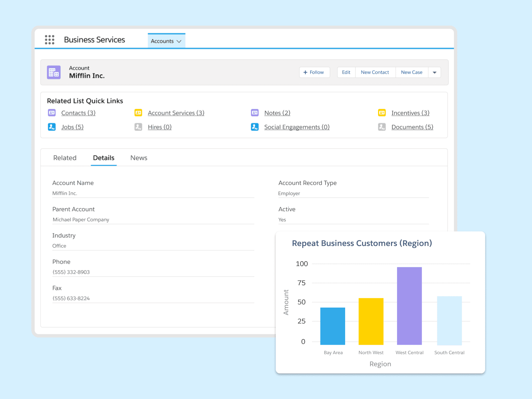Click the Social Engagements quick link icon
The width and height of the screenshot is (532, 399).
coord(255,127)
